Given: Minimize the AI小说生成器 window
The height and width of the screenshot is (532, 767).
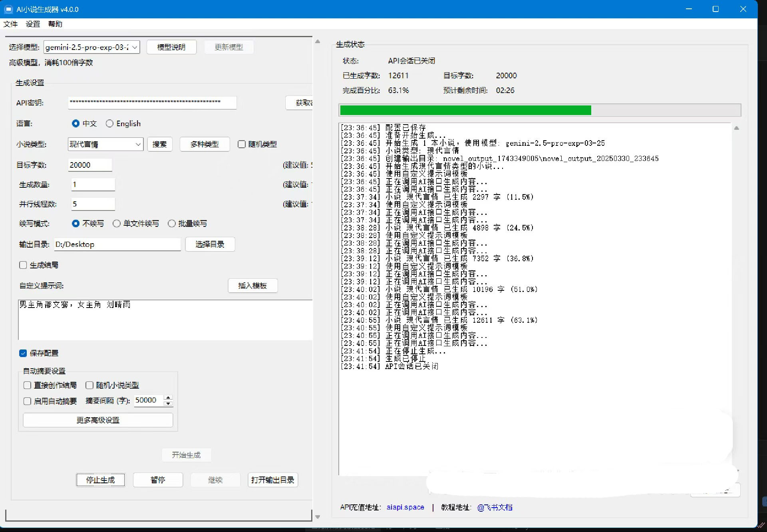Looking at the screenshot, I should [689, 9].
